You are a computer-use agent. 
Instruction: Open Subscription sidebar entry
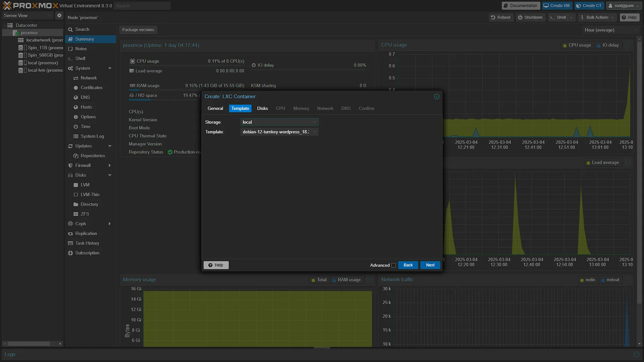87,253
